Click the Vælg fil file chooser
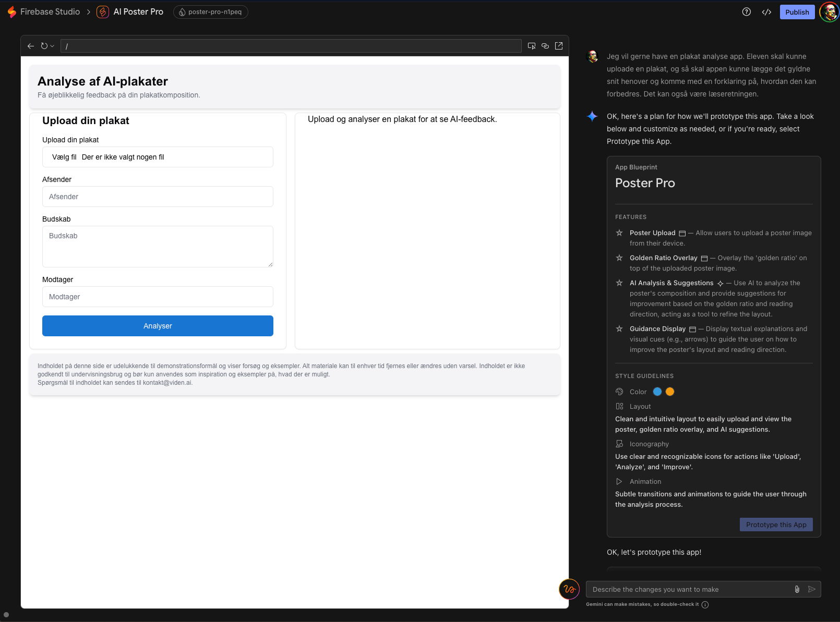Screen dimensions: 840x622 coord(158,157)
